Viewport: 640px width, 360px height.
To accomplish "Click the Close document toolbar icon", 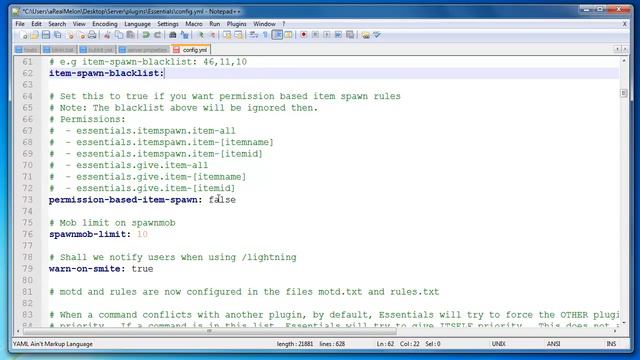I will pos(70,35).
